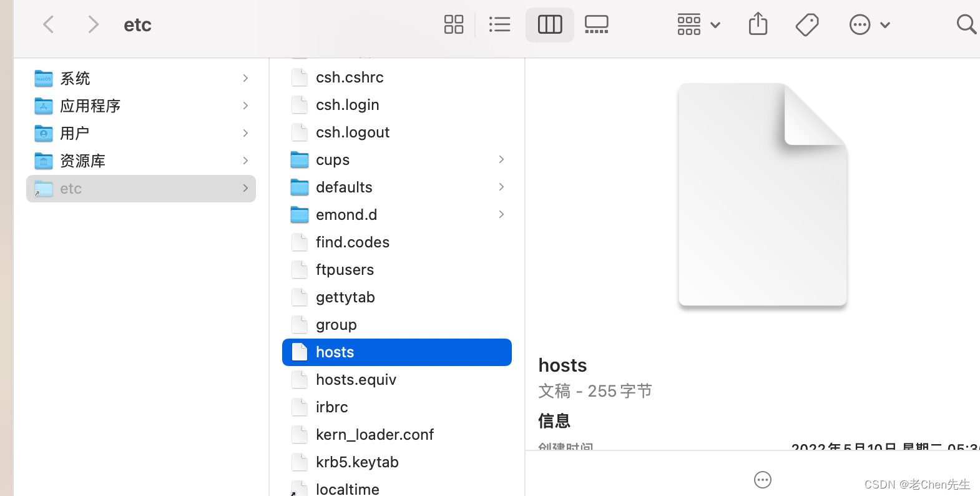Open the group-by grouping menu
The width and height of the screenshot is (980, 496).
(698, 25)
